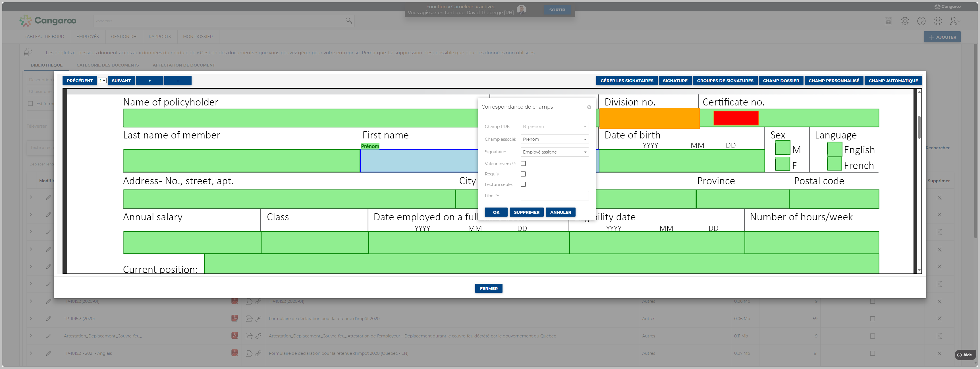Switch to Catégorie des documents tab
The width and height of the screenshot is (980, 369).
point(108,65)
